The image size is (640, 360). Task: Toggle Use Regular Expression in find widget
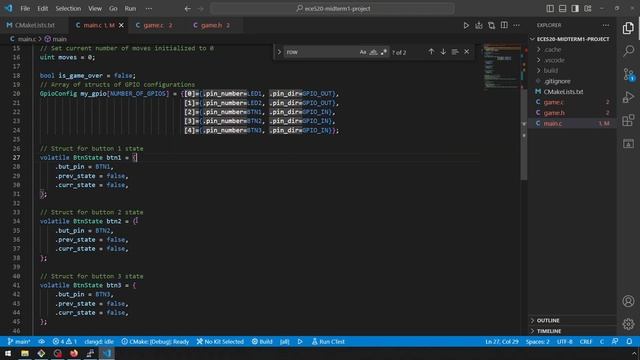[383, 52]
